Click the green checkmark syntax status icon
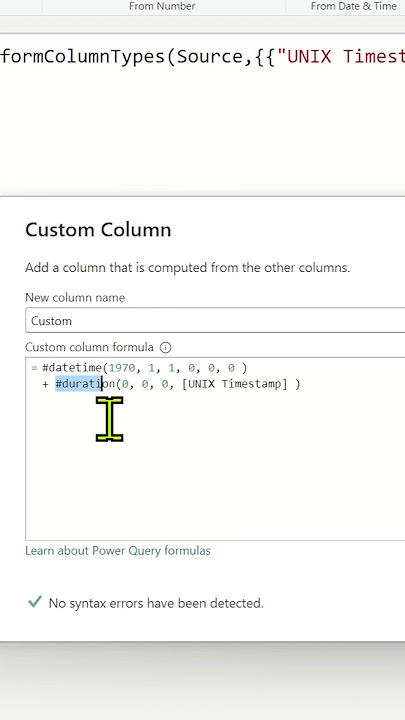 coord(35,602)
